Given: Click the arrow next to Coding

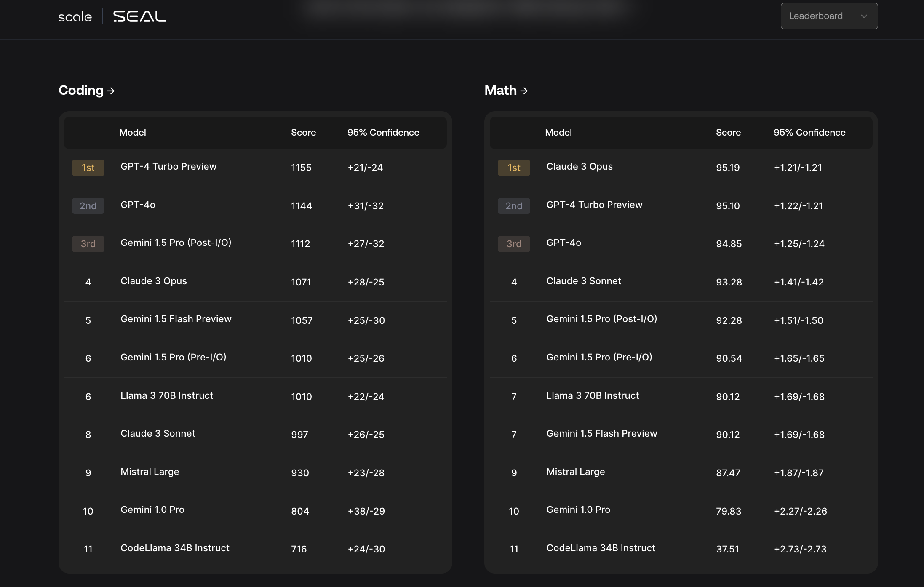Looking at the screenshot, I should [x=111, y=91].
